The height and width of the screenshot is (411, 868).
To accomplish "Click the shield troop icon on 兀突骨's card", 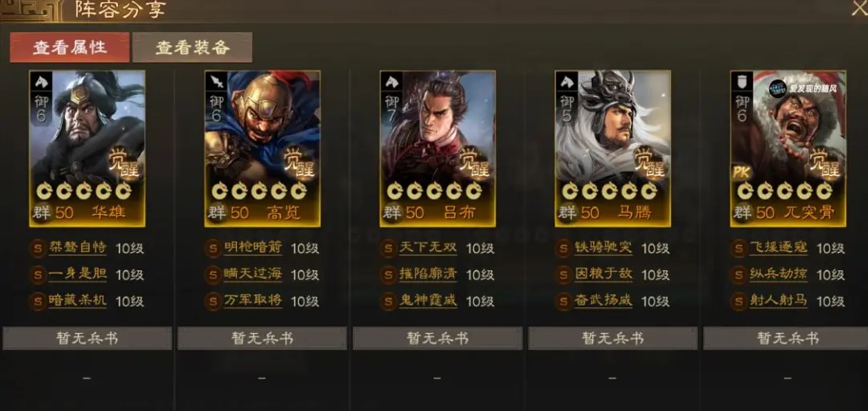I will 743,82.
